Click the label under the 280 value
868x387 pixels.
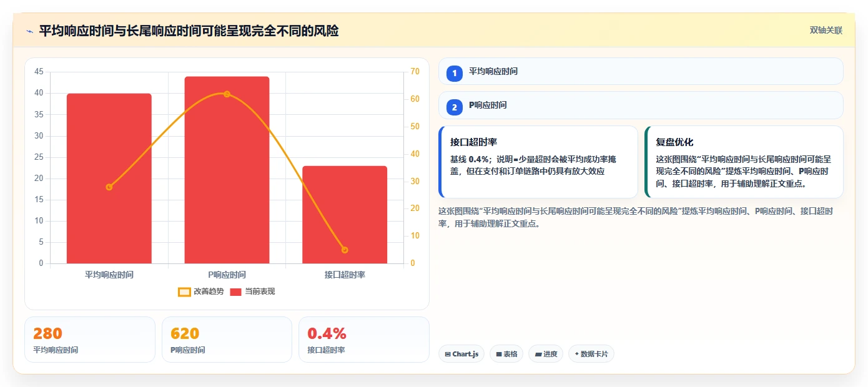coord(56,350)
